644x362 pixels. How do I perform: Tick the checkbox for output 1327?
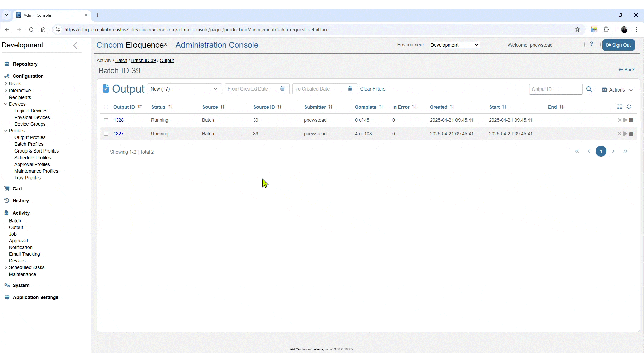pos(106,134)
